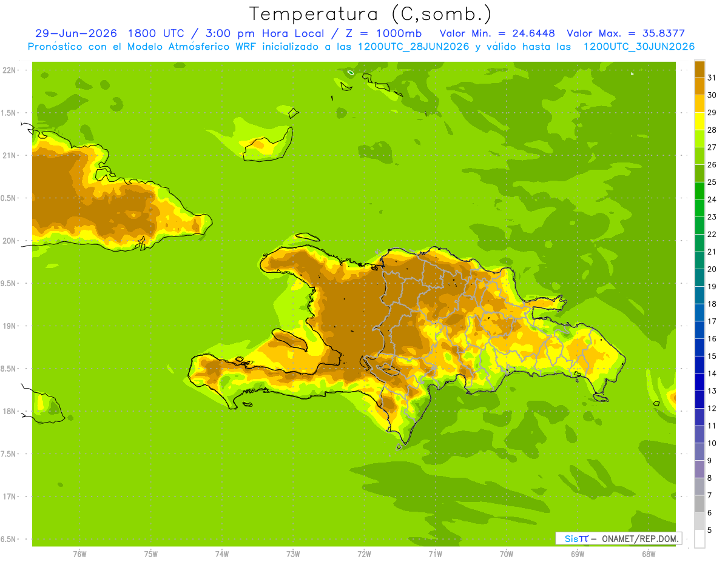Screen dimensions: 728x562
Task: Pick the color bar segment between 26 and 27
Action: 699,156
